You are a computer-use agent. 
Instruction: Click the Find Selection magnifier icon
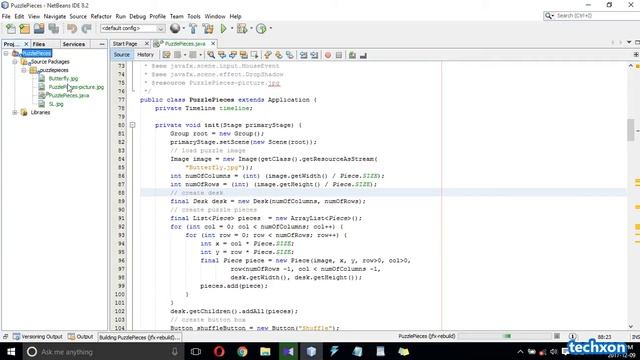211,55
